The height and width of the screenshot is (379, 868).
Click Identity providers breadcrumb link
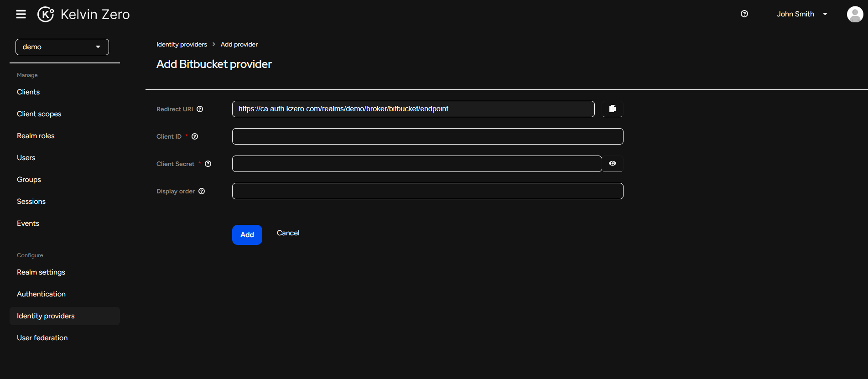pos(182,44)
